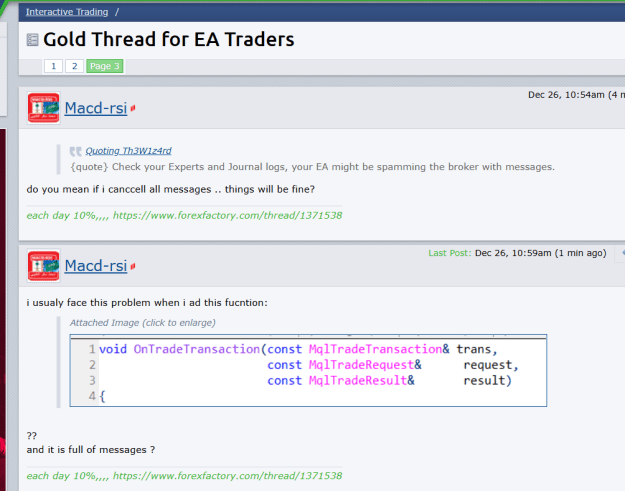Click the text 'i usualy face this problem'
This screenshot has height=491, width=625.
click(89, 303)
